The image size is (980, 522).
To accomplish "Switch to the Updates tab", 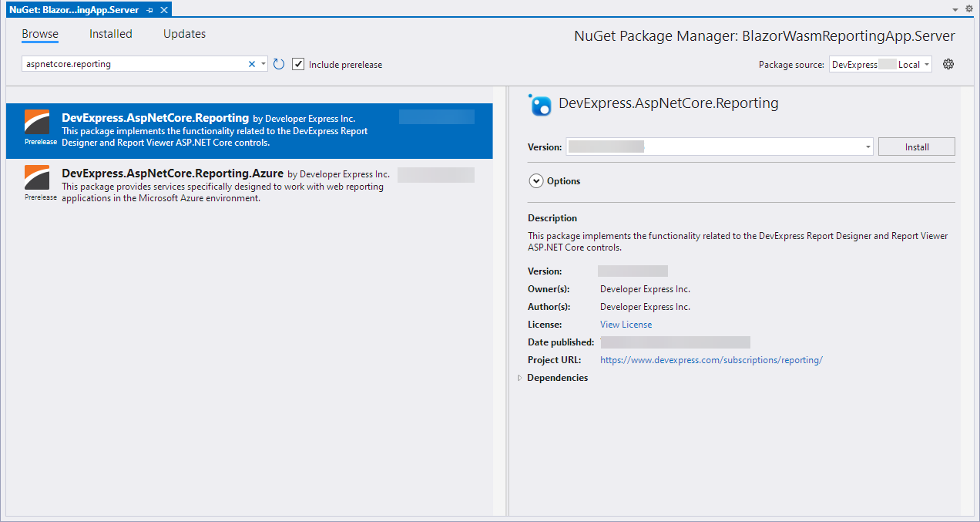I will [184, 34].
